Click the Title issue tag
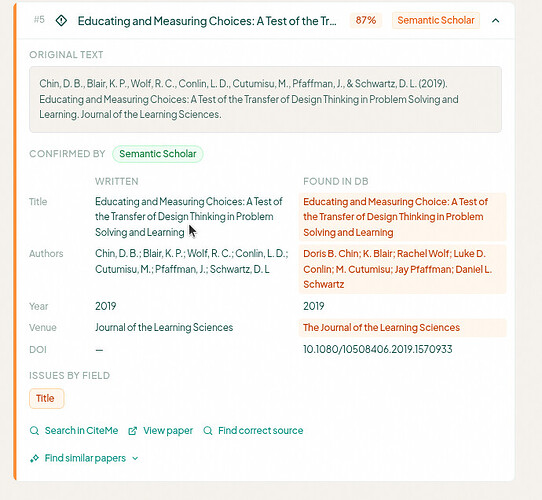 (47, 398)
